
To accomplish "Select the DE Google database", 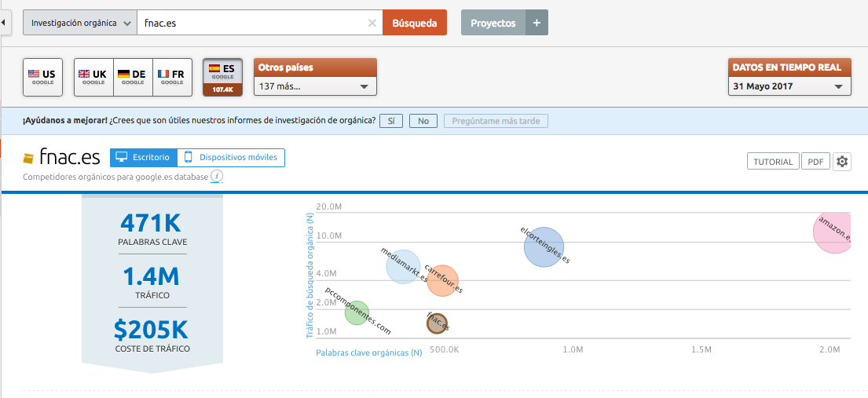I will 133,77.
